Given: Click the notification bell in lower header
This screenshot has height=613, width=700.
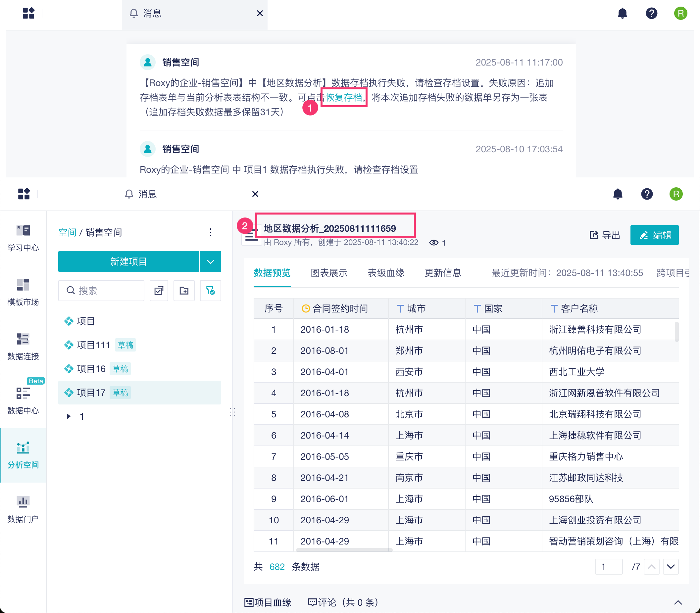Looking at the screenshot, I should pos(618,194).
